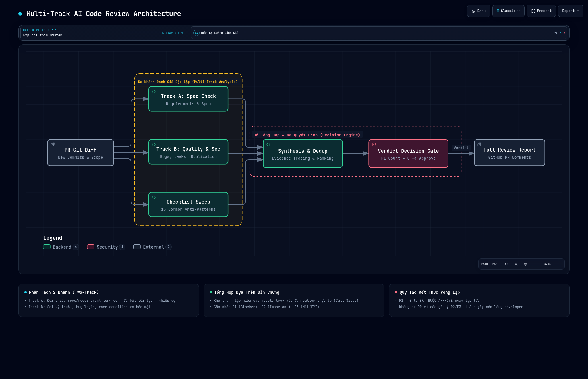
Task: Click the search magnifier icon in canvas toolbar
Action: (x=516, y=264)
